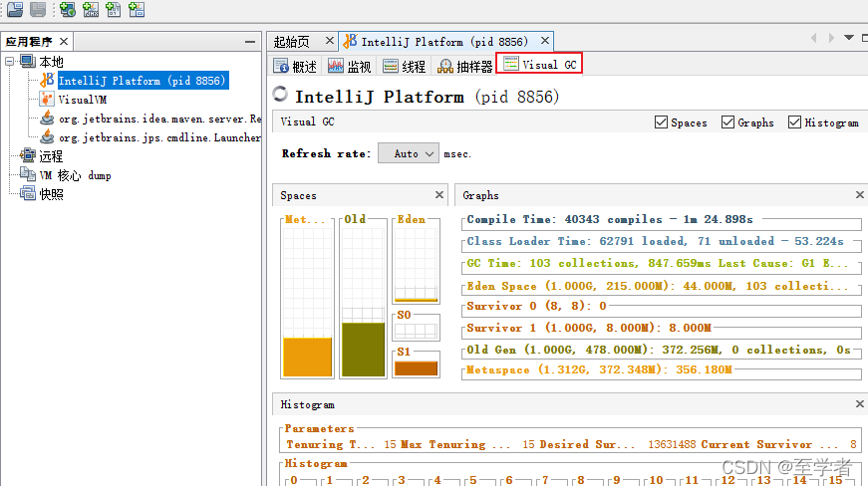Close the Graphs panel
868x486 pixels.
(x=860, y=194)
